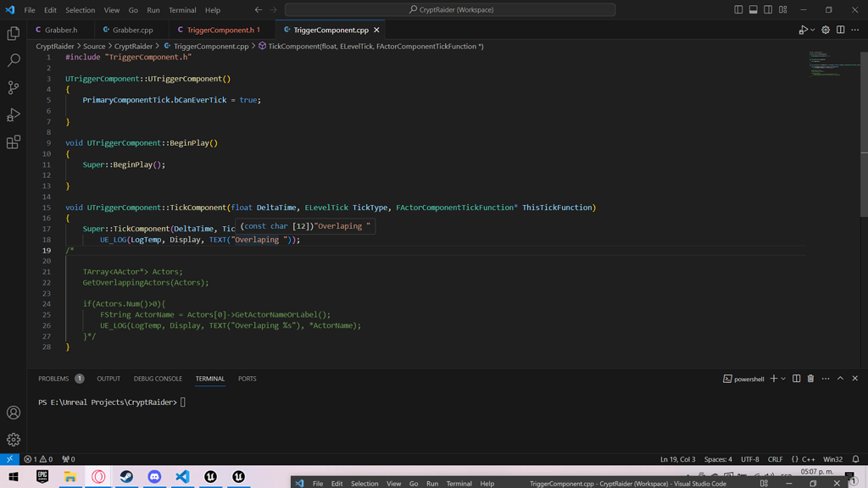Open errors and warnings status indicator
Screen dimensions: 868x488
point(38,459)
